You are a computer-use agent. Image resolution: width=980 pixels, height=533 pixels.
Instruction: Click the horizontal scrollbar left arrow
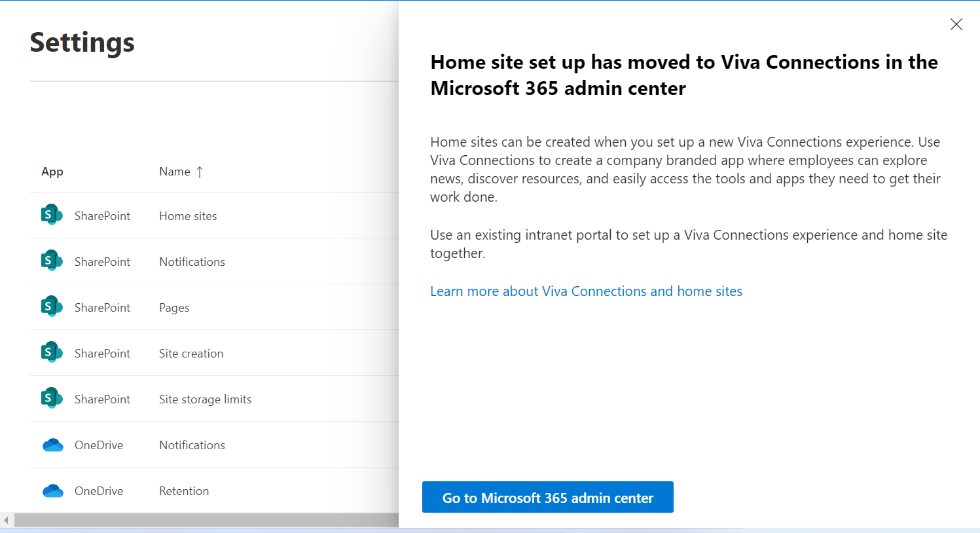coord(6,521)
